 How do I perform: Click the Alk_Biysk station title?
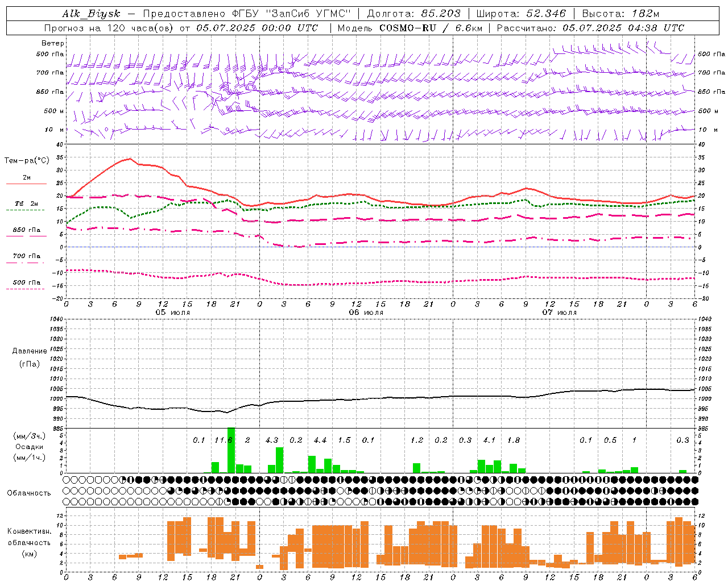coord(91,14)
